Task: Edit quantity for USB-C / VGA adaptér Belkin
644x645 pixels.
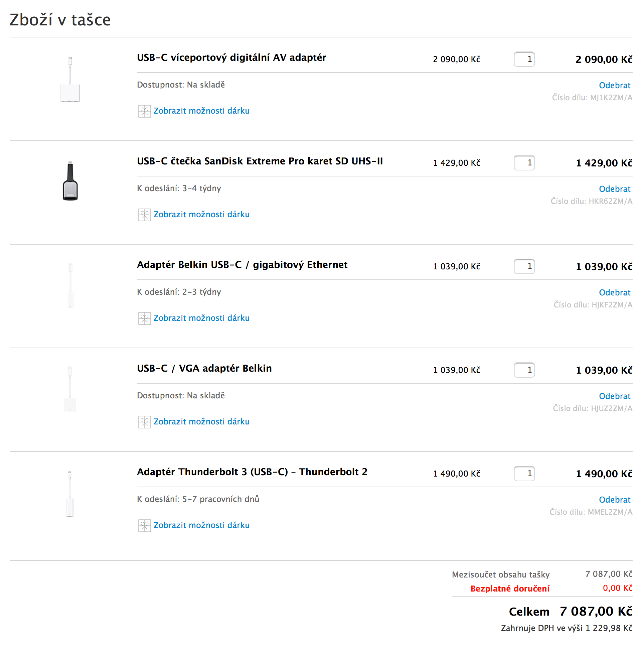Action: 524,370
